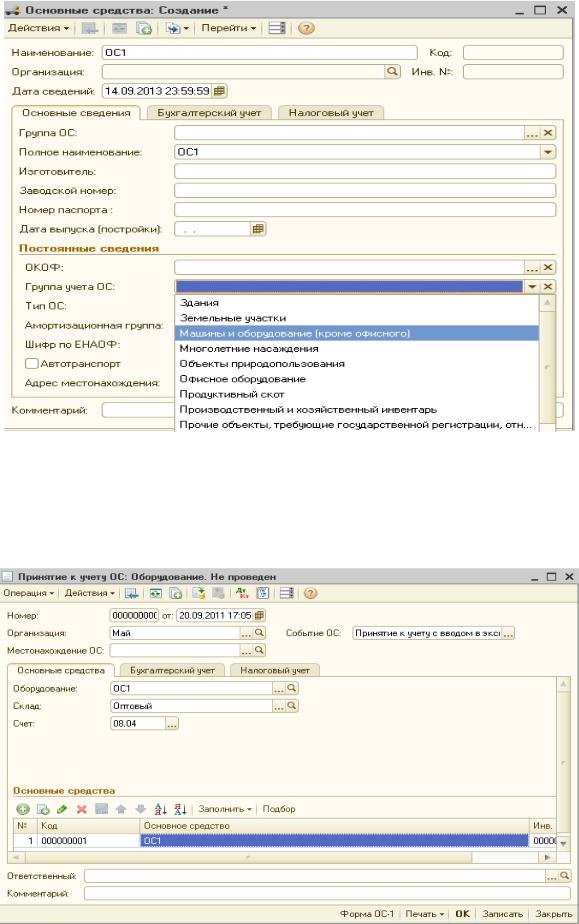Viewport: 579px width, 924px height.
Task: Open the Действия menu in Принятие к учету window
Action: pyautogui.click(x=90, y=593)
